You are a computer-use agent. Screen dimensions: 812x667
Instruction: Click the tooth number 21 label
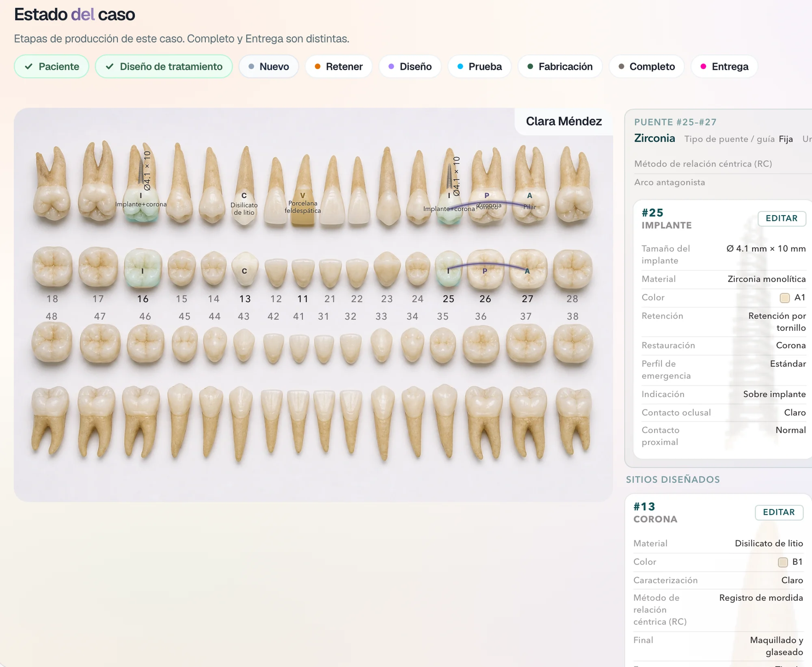coord(330,299)
